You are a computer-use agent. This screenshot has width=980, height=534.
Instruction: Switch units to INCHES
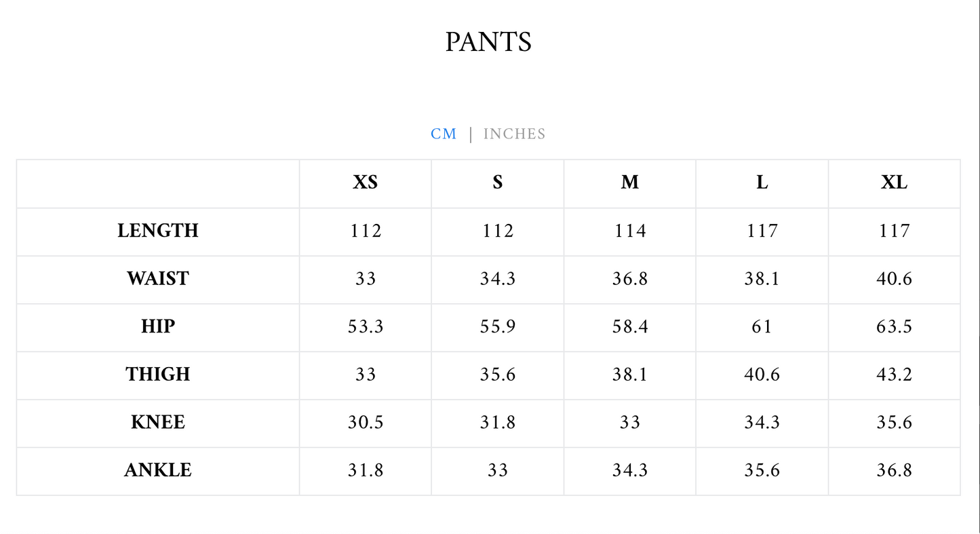[514, 134]
